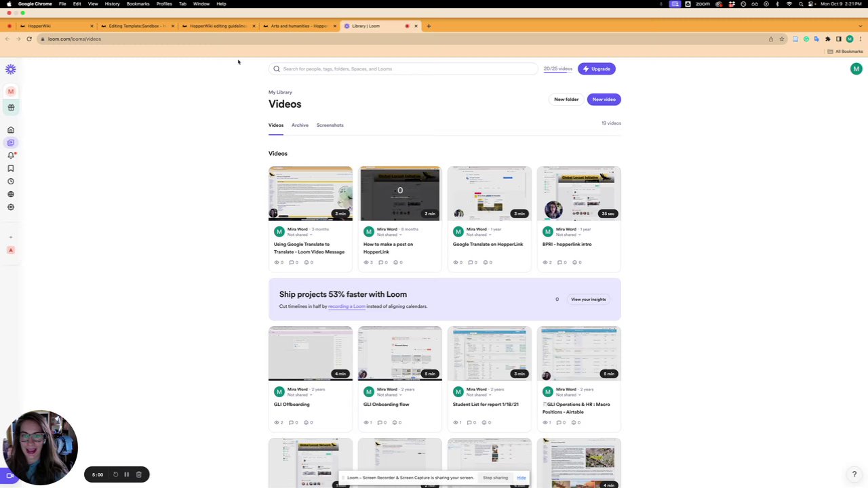Click the camera icon beside the webcam bubble
Image resolution: width=868 pixels, height=488 pixels.
click(x=9, y=476)
